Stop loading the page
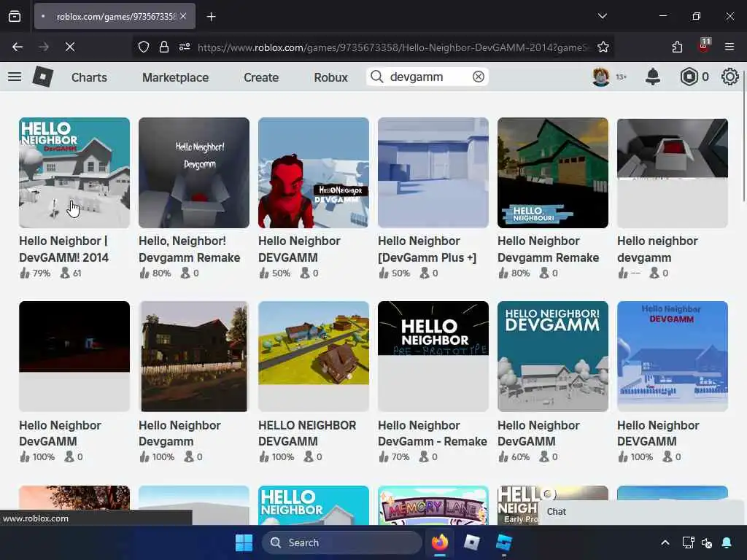Viewport: 747px width, 560px height. (70, 47)
